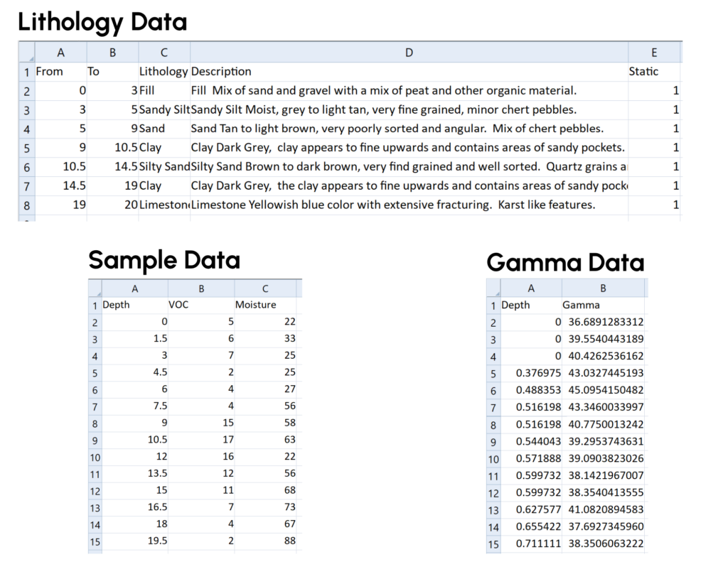
Task: Click the "Moisture" header cell
Action: pos(265,305)
